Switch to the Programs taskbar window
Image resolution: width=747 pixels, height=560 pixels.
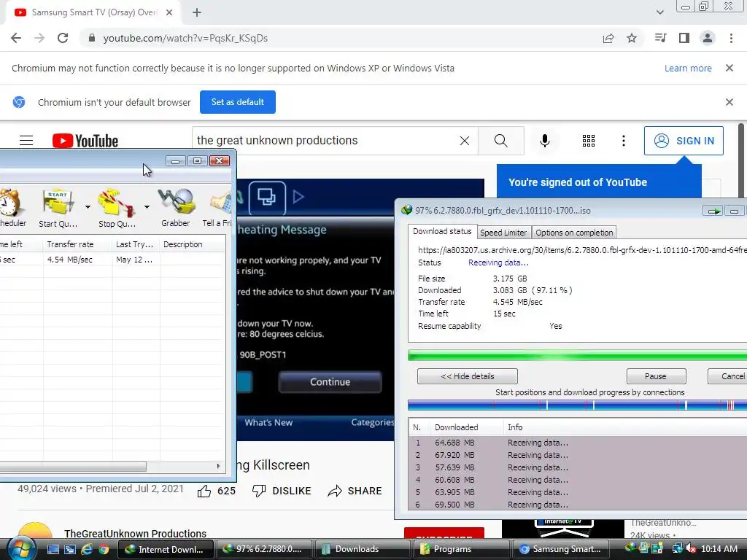point(460,549)
